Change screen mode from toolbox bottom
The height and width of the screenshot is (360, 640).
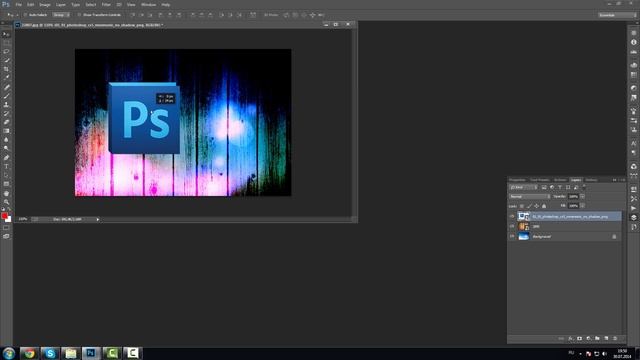point(6,236)
